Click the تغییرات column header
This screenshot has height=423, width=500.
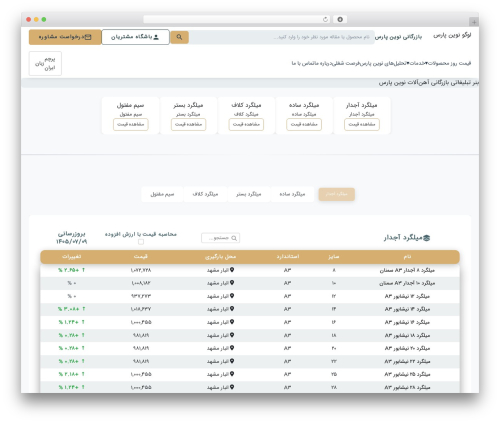tap(71, 257)
